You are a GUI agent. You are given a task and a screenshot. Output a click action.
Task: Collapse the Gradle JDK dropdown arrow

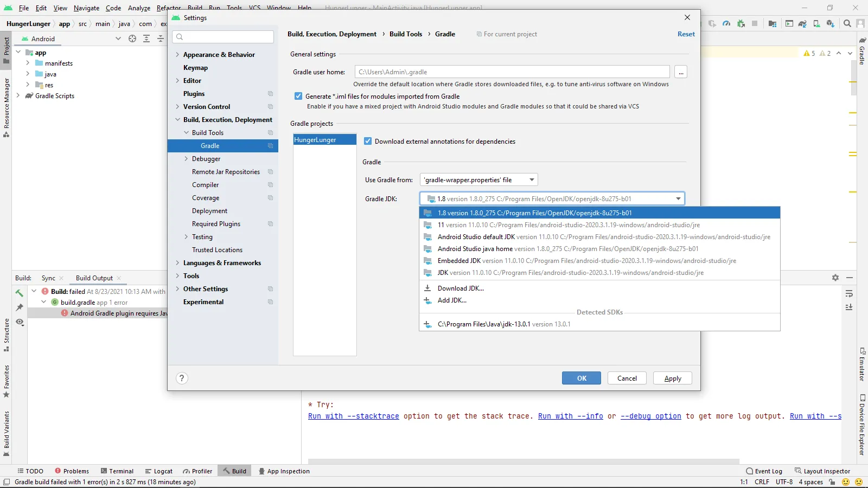point(678,199)
